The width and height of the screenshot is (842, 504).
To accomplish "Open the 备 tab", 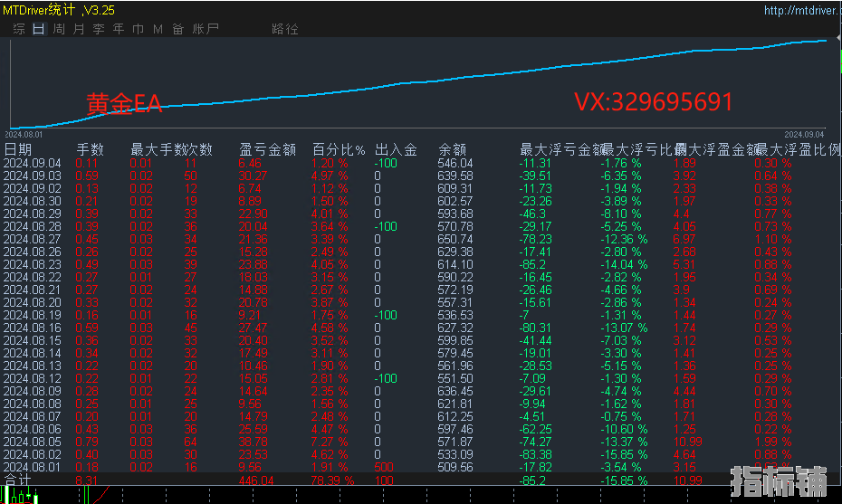I will click(x=177, y=29).
